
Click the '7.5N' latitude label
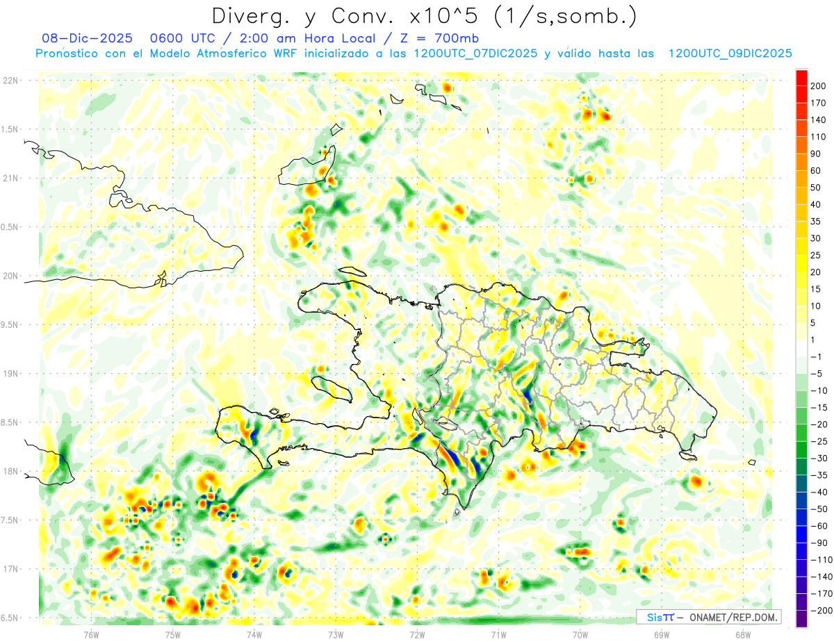10,520
